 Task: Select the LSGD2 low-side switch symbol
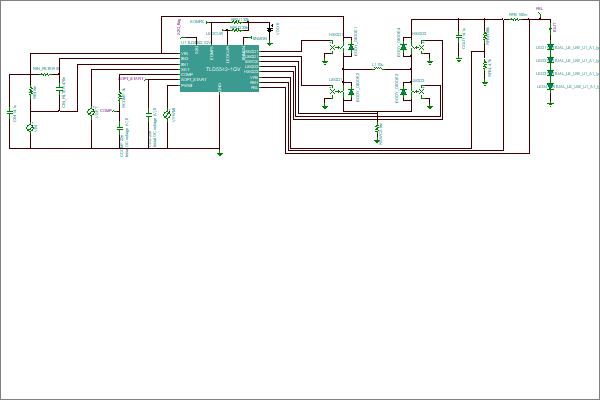[x=418, y=91]
